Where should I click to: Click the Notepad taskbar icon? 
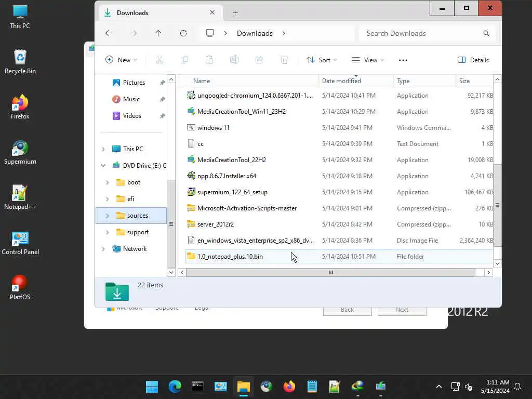click(x=312, y=387)
